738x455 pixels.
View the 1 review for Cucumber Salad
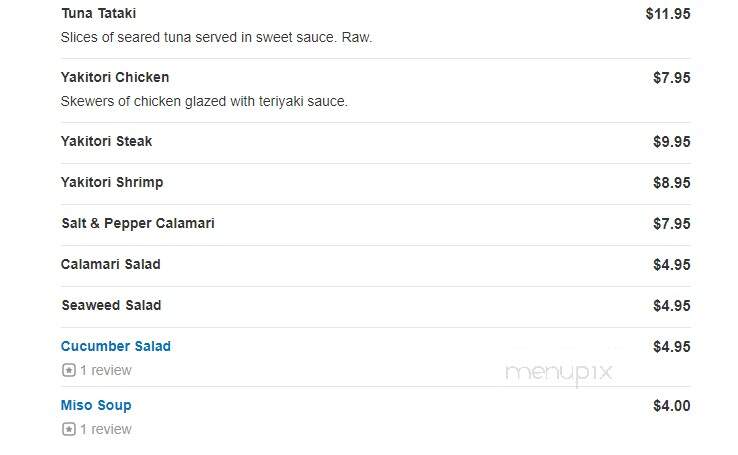point(106,370)
